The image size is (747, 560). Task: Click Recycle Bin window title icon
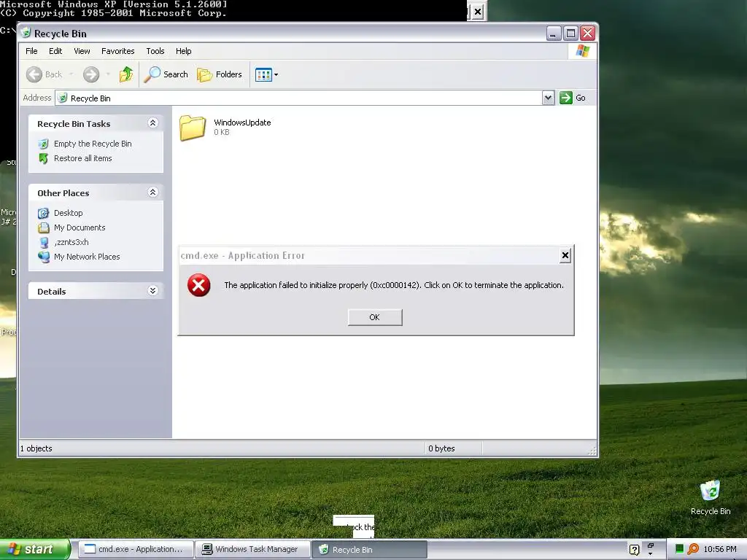click(x=26, y=33)
